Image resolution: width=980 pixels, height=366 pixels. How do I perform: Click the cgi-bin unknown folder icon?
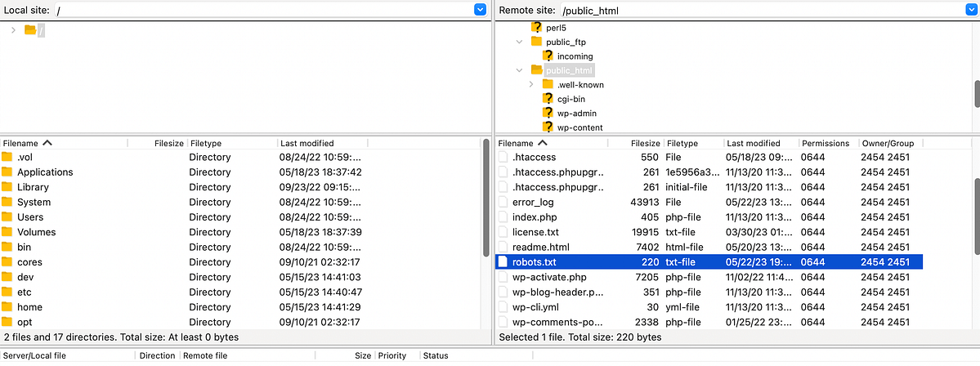coord(548,99)
